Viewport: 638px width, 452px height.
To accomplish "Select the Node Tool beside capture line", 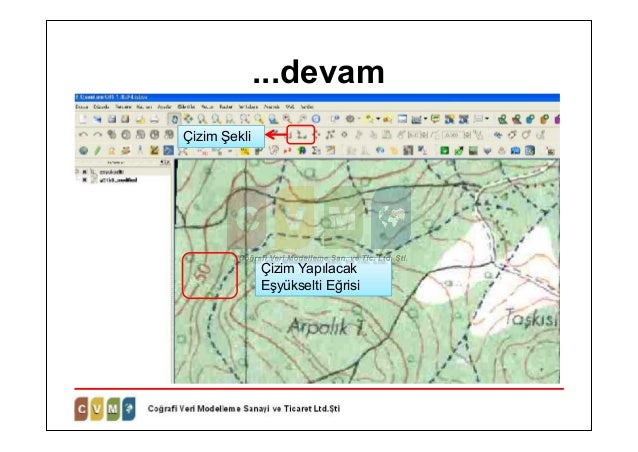I will [330, 135].
